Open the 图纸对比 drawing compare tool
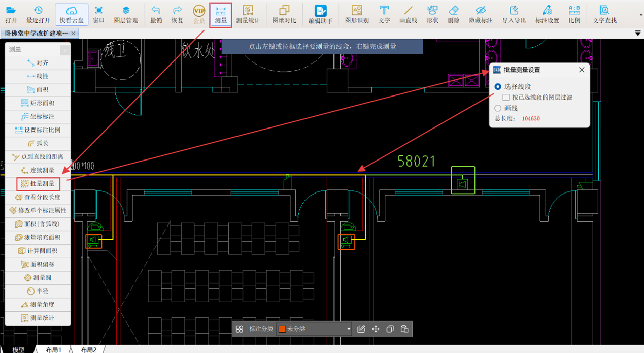Screen dimensions: 644x353 pos(284,14)
